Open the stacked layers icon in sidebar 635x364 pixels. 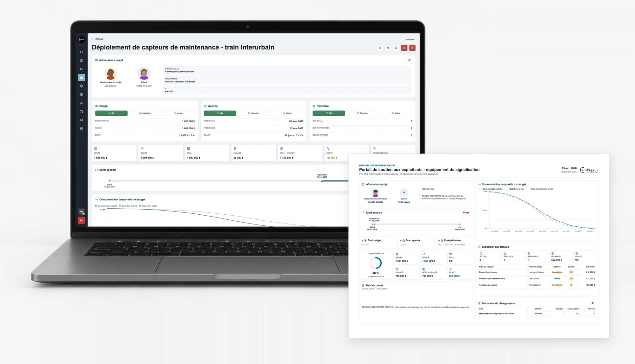[82, 86]
